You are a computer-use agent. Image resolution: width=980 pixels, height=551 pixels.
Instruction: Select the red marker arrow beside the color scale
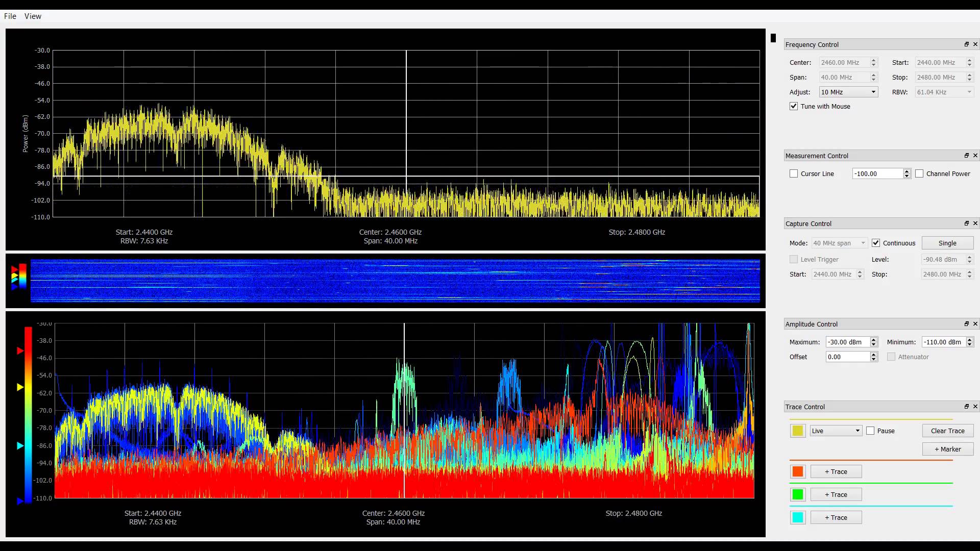(20, 350)
